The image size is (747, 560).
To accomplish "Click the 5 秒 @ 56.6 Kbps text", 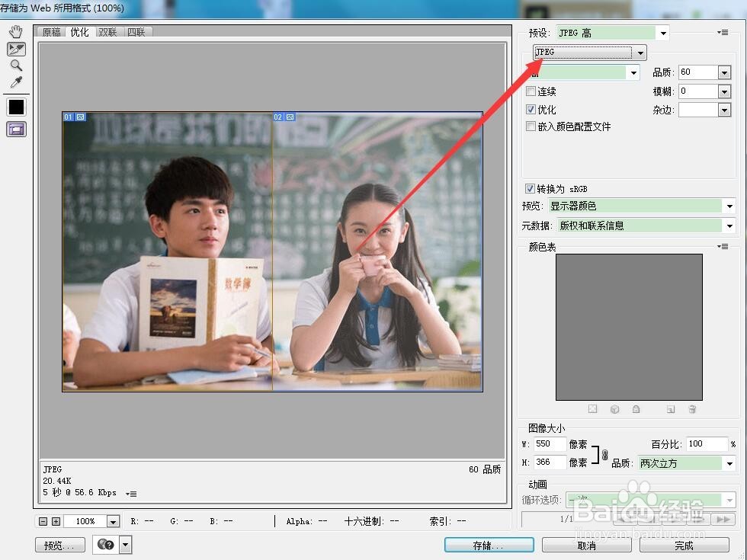I will 79,492.
